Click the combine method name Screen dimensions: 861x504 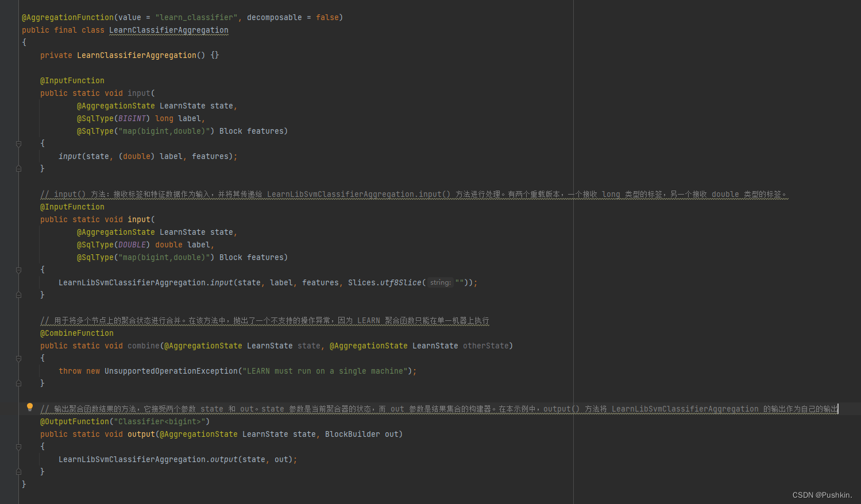click(x=144, y=346)
